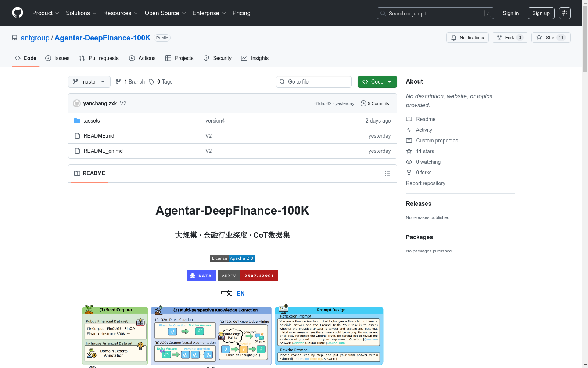Open the Pricing page

[x=241, y=13]
